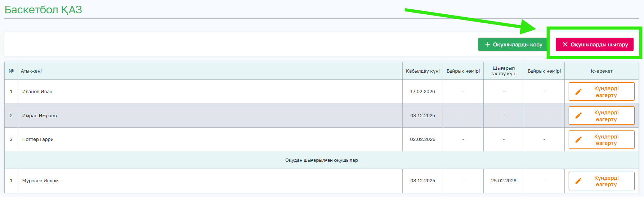Image resolution: width=644 pixels, height=197 pixels.
Task: Click Имран Имраев's date 08.12.2025
Action: pos(422,116)
